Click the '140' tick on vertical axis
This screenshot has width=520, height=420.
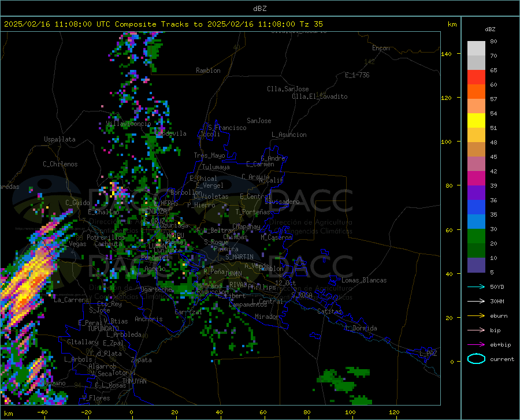(x=447, y=54)
